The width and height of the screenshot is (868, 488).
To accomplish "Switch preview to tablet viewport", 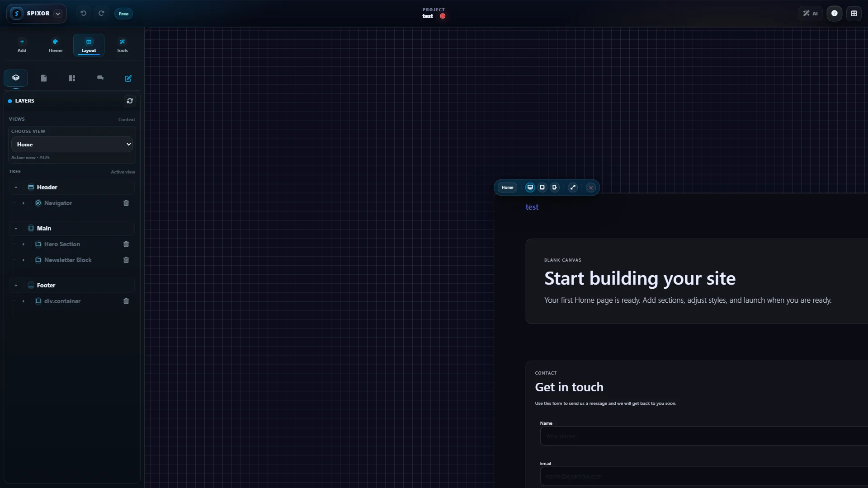I will pos(542,188).
